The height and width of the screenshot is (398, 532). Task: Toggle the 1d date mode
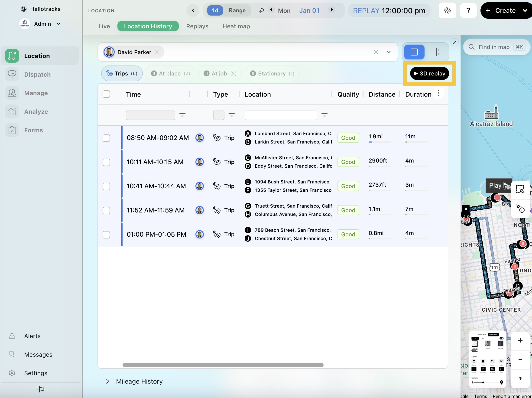[215, 10]
